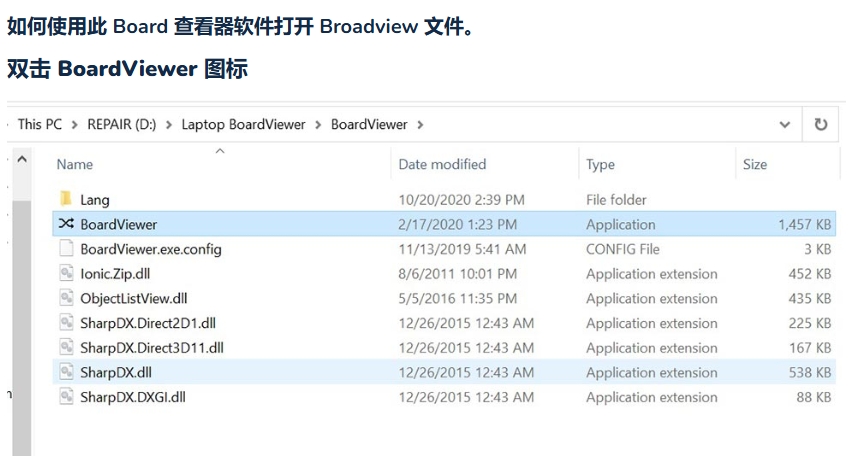Select the BoardViewer application file name
The width and height of the screenshot is (854, 459).
click(x=119, y=224)
